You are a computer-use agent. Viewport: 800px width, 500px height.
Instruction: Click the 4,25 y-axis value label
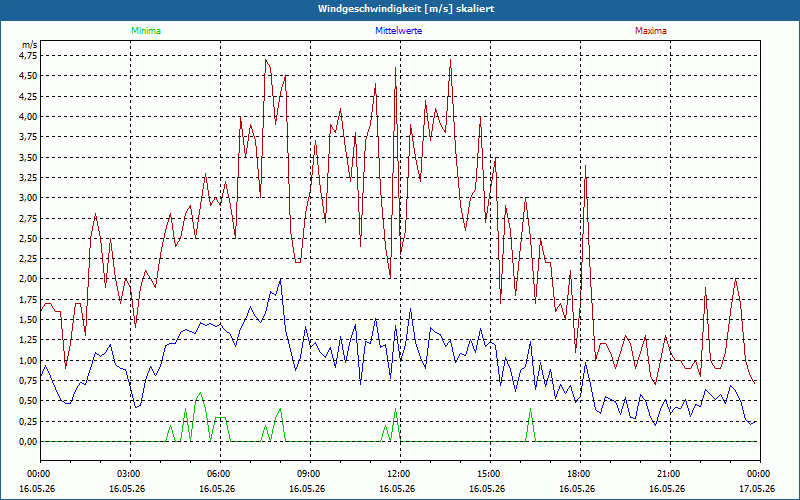(x=28, y=96)
